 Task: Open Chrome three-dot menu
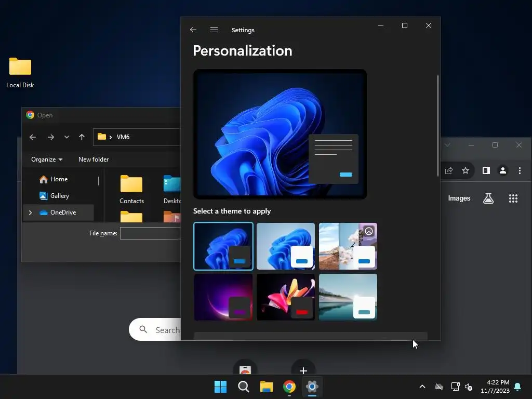click(520, 170)
